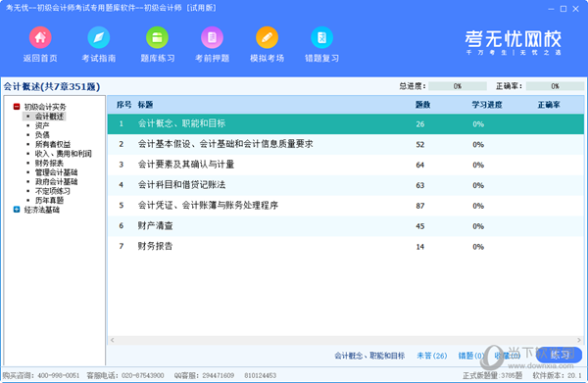Open the 收藏(0) link

[507, 356]
